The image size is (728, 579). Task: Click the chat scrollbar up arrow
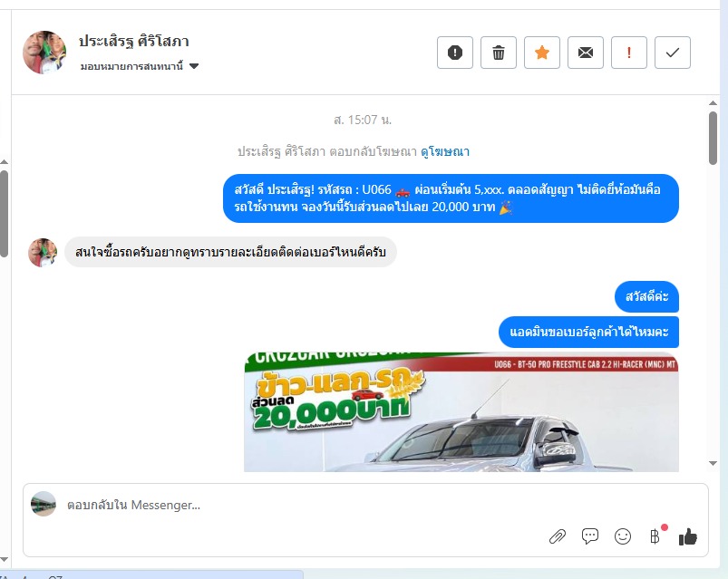coord(713,103)
